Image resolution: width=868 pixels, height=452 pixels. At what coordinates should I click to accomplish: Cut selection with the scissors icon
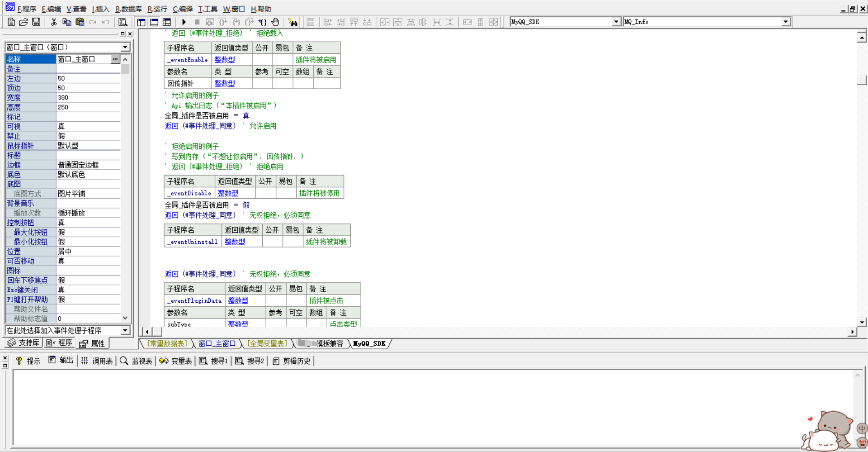(x=54, y=22)
